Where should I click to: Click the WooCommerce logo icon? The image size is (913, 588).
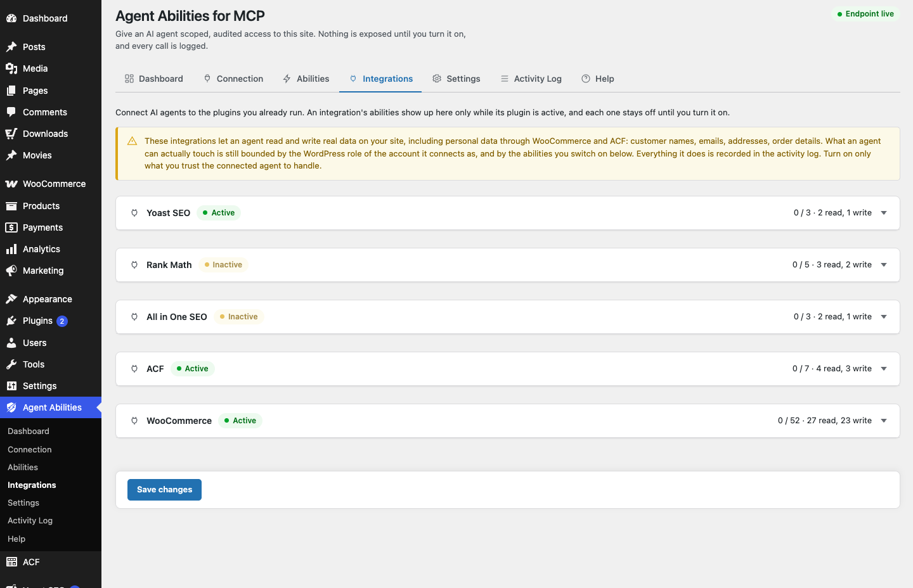pyautogui.click(x=11, y=184)
